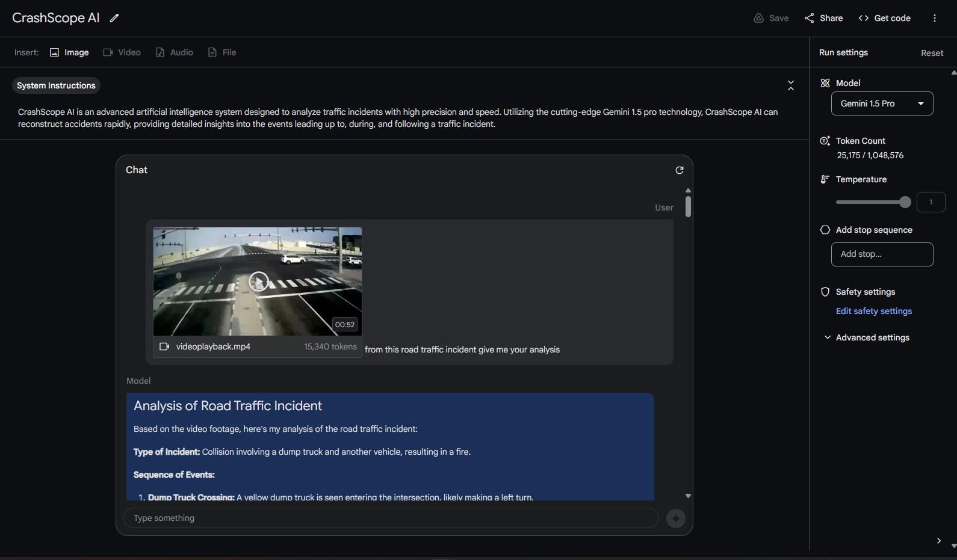
Task: Click the Safety settings shield icon
Action: (825, 292)
